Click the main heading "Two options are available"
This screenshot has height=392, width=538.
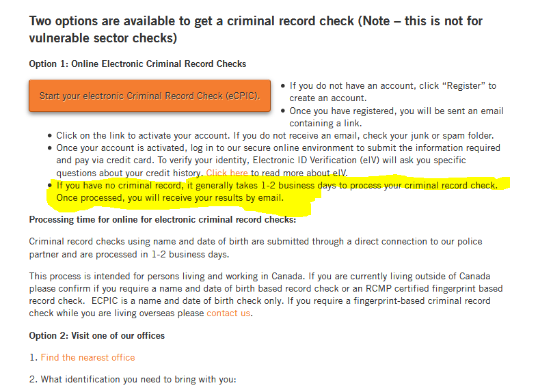[256, 29]
